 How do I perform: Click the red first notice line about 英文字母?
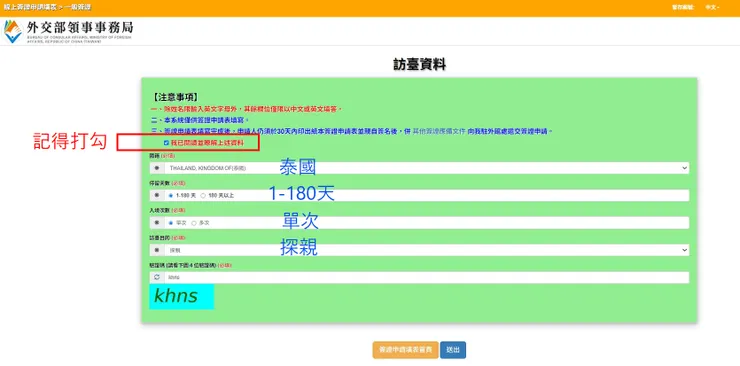pos(246,109)
